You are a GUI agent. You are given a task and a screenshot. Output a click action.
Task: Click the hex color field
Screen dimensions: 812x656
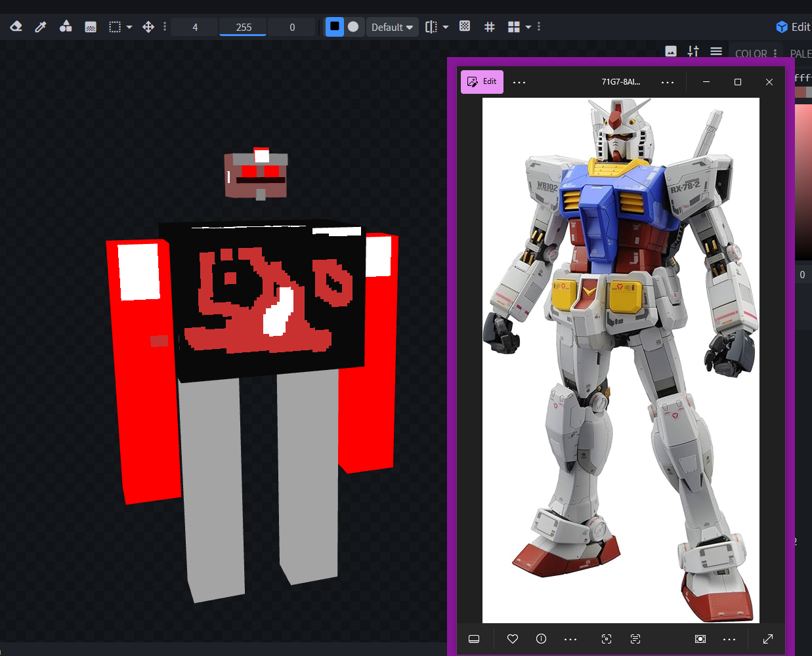coord(803,77)
